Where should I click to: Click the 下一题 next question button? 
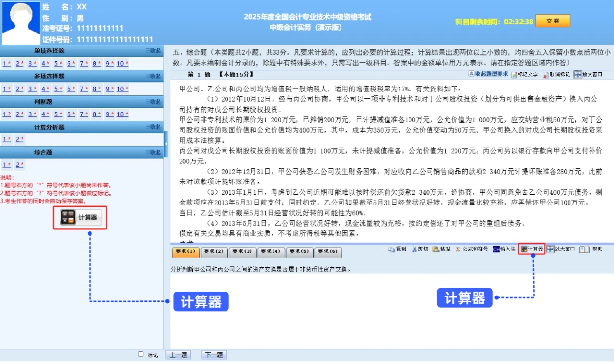pos(214,355)
